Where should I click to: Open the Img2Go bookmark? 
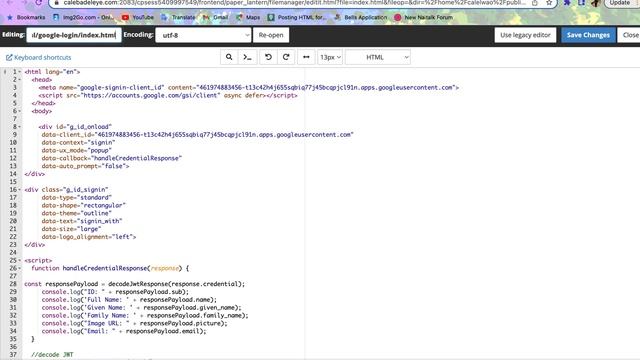pyautogui.click(x=84, y=18)
